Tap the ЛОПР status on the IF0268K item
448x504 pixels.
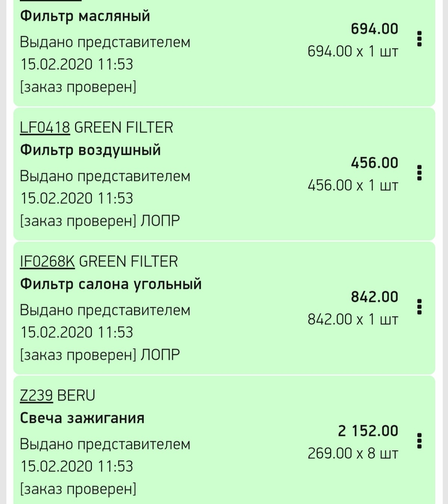(160, 355)
